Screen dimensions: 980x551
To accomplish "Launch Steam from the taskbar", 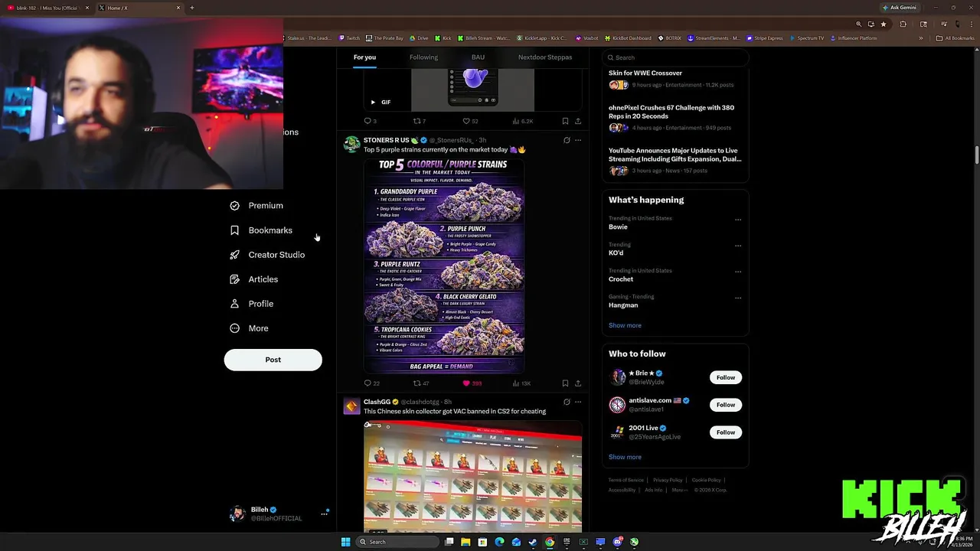I will (533, 542).
